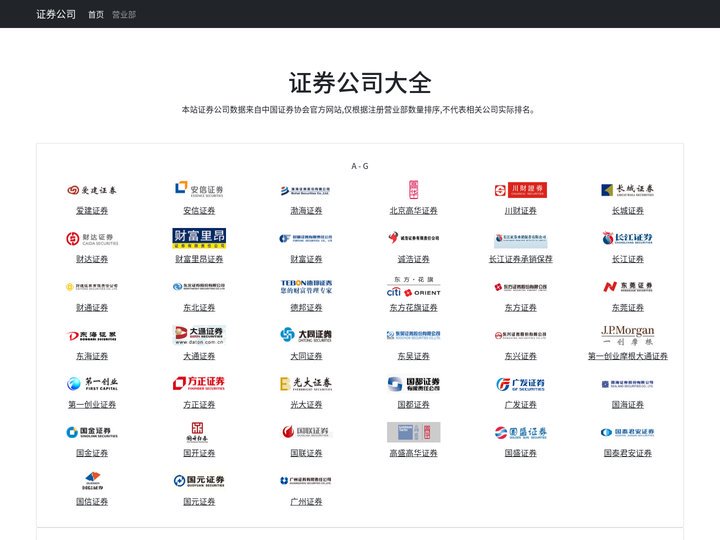
Task: Click the 国泰君安证券 logo image
Action: click(628, 433)
